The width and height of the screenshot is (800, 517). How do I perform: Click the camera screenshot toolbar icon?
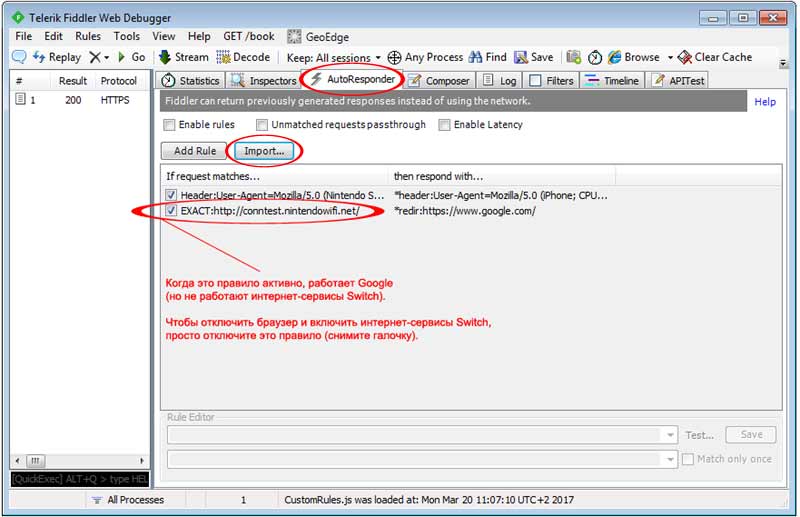573,57
